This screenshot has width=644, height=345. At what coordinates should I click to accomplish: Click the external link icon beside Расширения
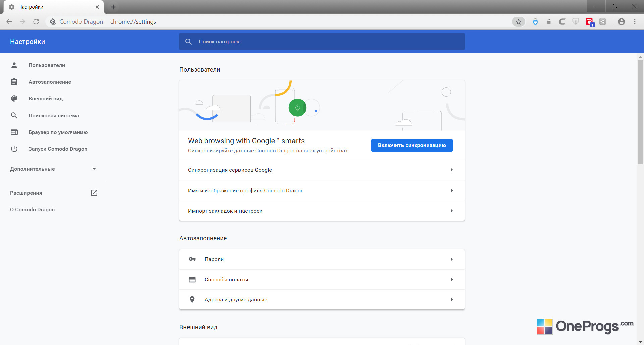click(94, 193)
